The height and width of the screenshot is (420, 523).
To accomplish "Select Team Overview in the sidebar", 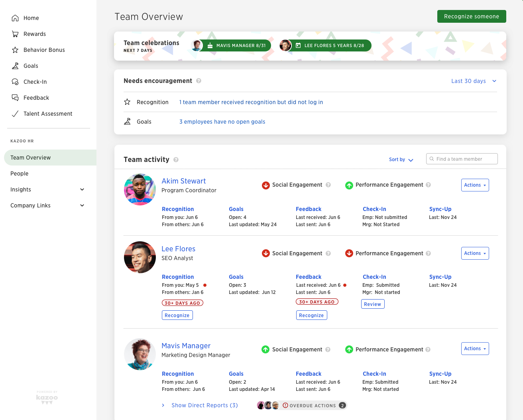I will [x=31, y=158].
